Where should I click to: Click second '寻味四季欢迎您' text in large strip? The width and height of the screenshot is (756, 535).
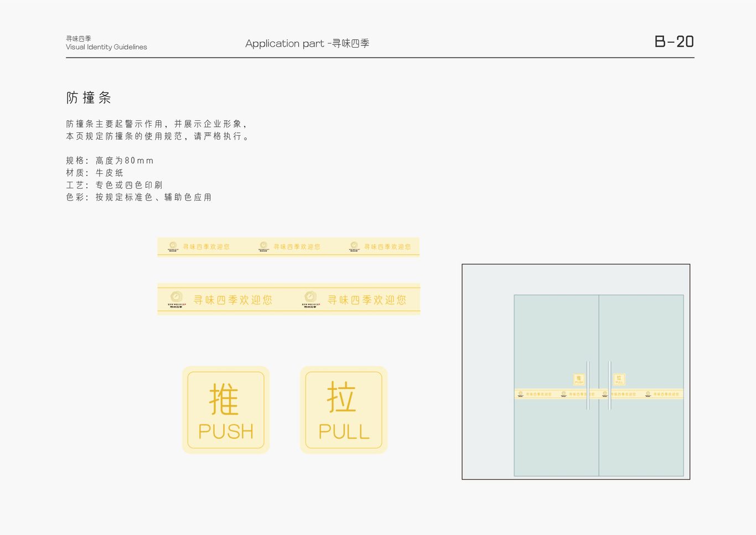tap(366, 300)
